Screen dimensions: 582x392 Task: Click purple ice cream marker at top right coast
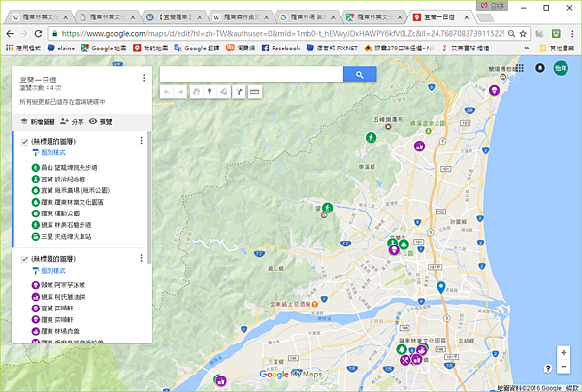click(494, 90)
